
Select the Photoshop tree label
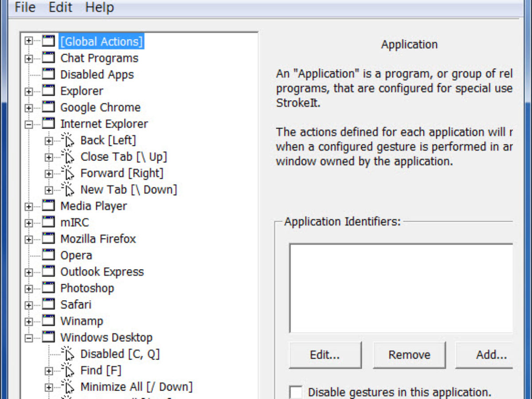87,288
